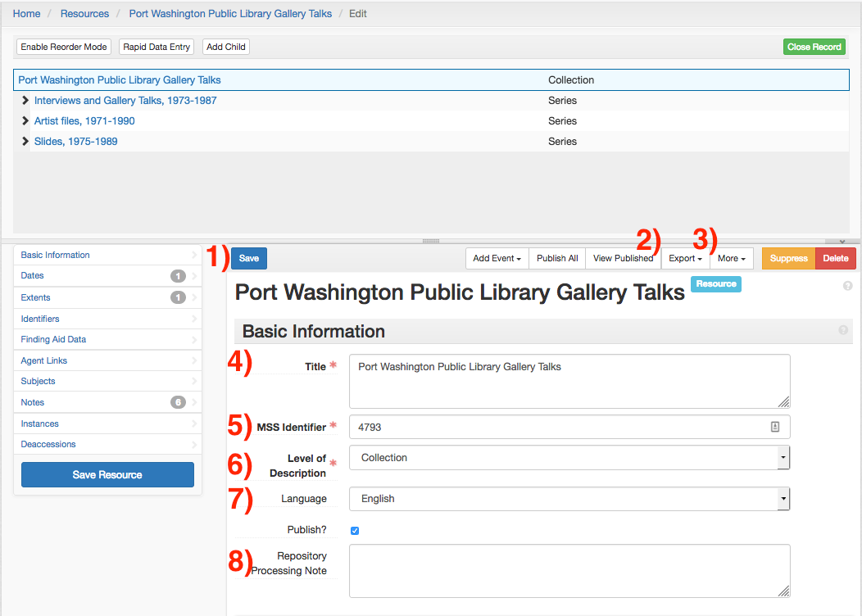Expand the Slides, 1975-1989 series
Screen dimensions: 862x616
coord(25,142)
